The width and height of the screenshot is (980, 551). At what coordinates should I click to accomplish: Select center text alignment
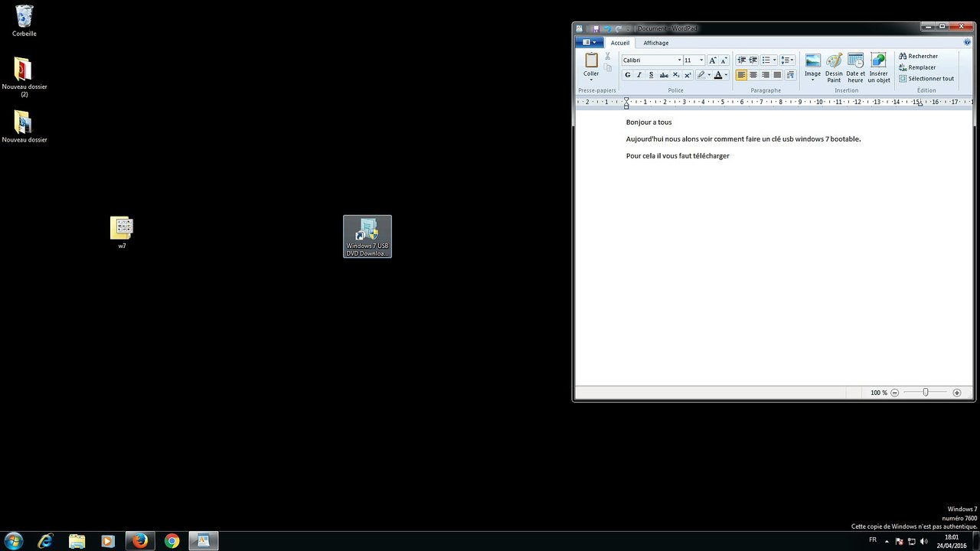click(753, 75)
